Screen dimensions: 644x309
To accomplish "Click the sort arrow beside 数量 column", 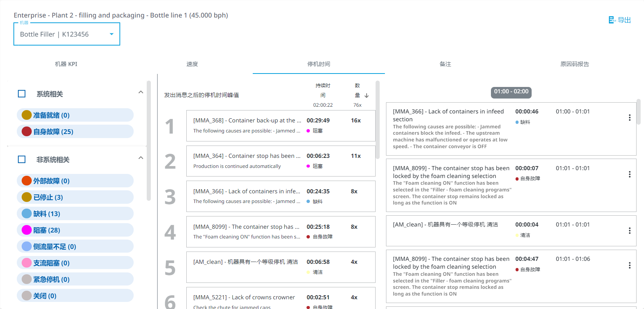I will [x=367, y=96].
